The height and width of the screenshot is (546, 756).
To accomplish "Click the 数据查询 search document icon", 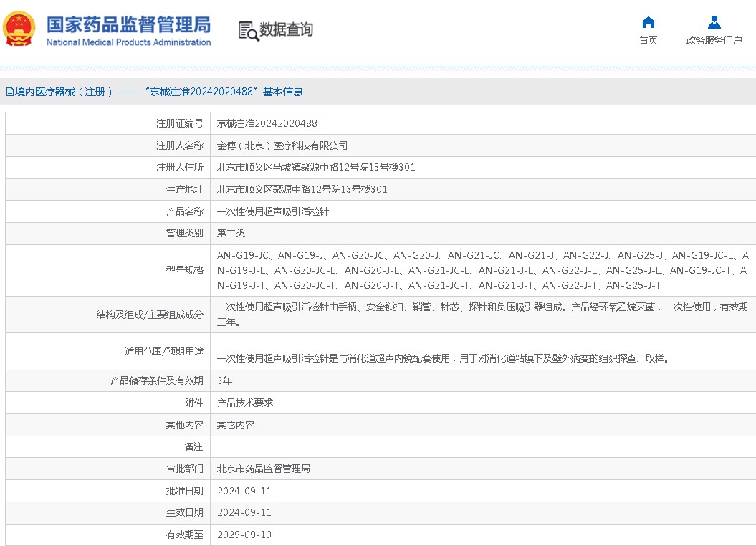I will click(249, 31).
